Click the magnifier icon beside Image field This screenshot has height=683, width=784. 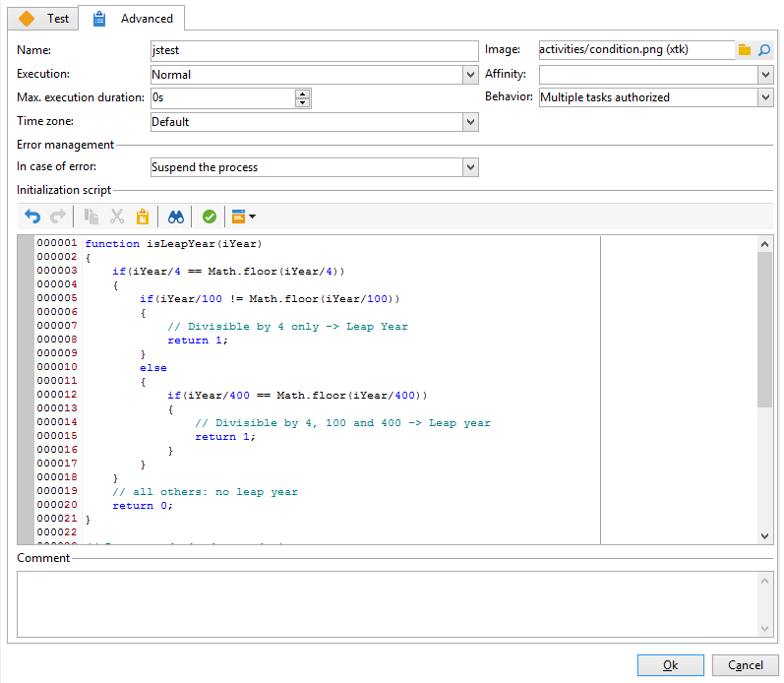click(x=763, y=50)
